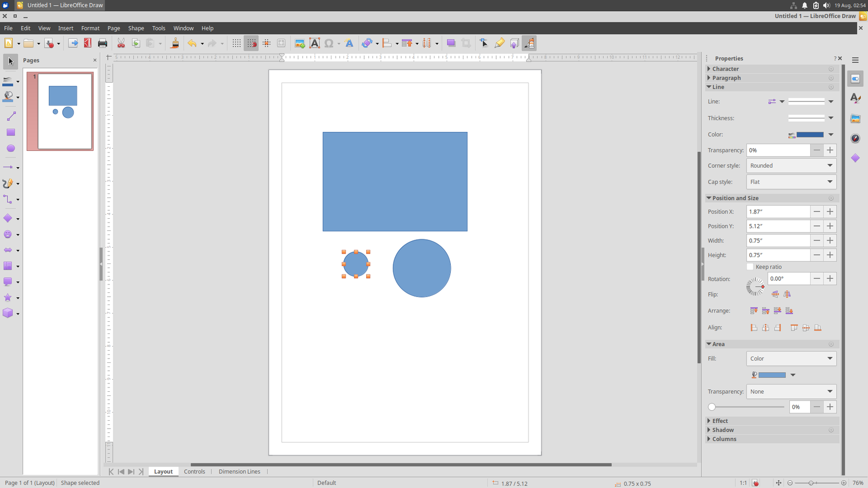Enable the Keep ratio checkbox
Screen dimensions: 868x488
(750, 267)
